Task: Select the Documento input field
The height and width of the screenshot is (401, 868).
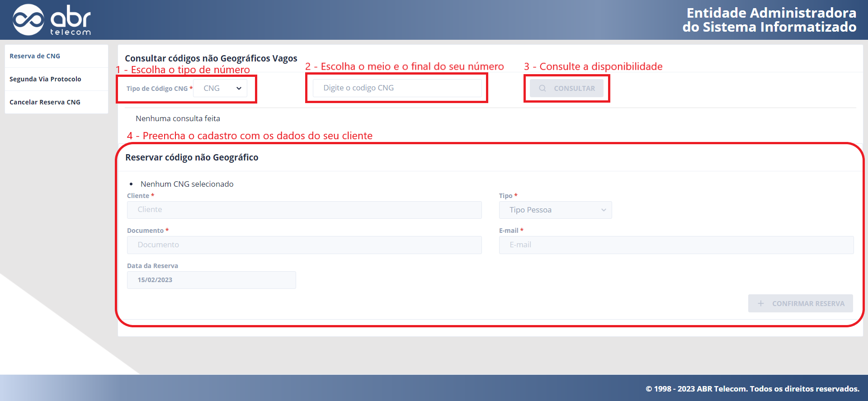Action: pos(304,245)
